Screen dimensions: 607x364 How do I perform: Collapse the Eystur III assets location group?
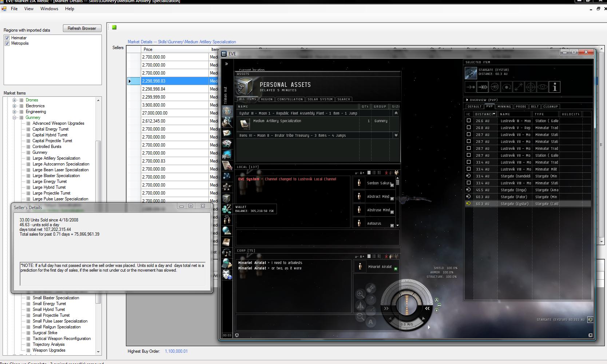click(396, 113)
